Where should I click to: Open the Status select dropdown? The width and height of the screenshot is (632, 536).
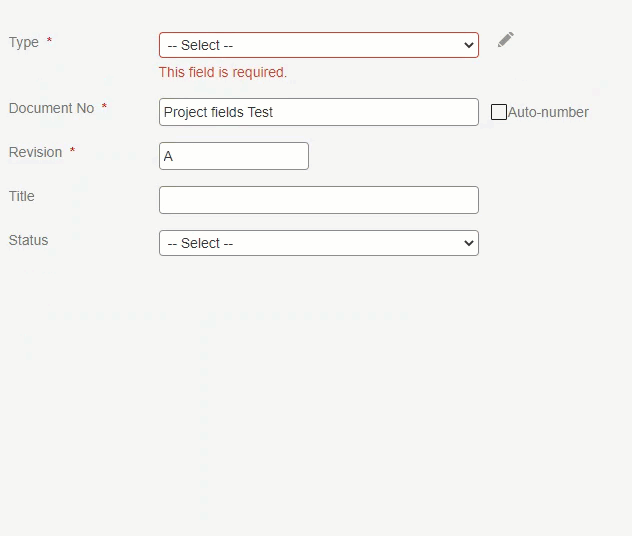pos(319,243)
